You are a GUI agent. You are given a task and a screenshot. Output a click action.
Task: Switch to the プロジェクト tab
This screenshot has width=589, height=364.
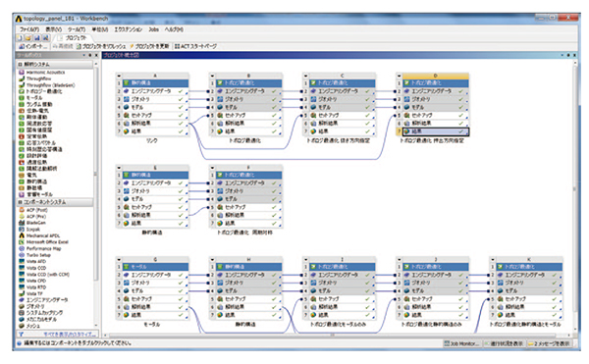pyautogui.click(x=74, y=38)
